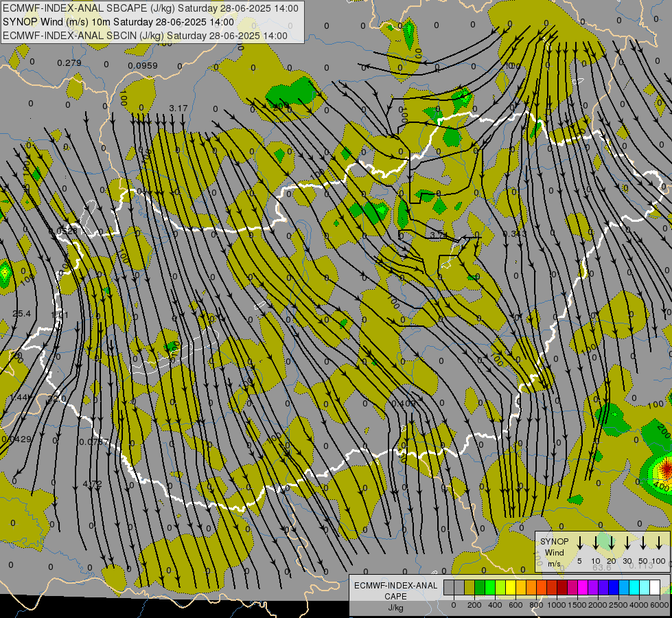Pick the pure blue swatch left of 2500
This screenshot has width=672, height=618.
tap(614, 588)
